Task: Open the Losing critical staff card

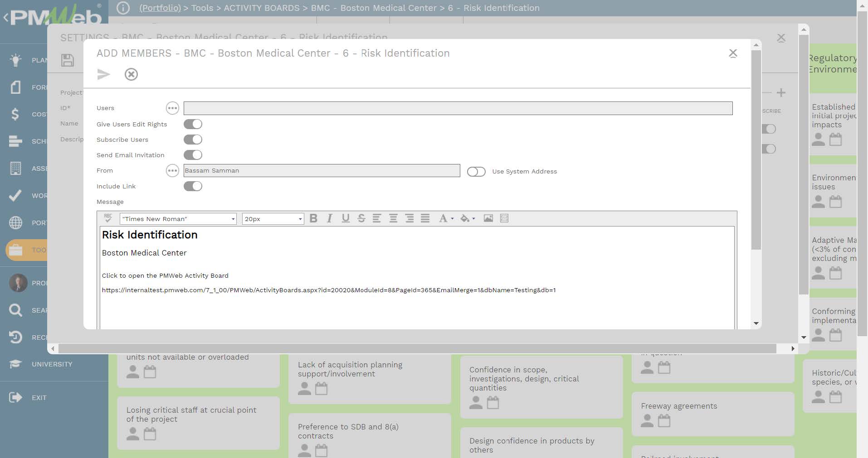Action: tap(198, 423)
